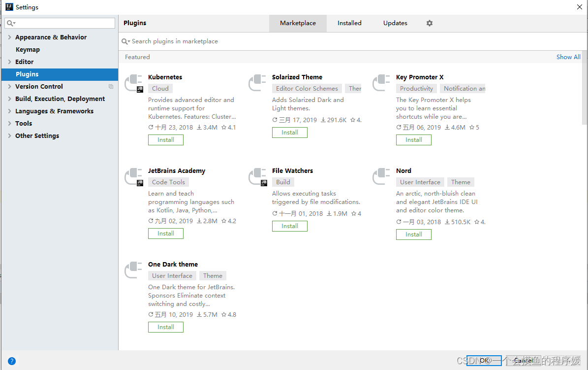Click the Solarized Theme plugin icon
Viewport: 588px width, 370px height.
(x=258, y=83)
